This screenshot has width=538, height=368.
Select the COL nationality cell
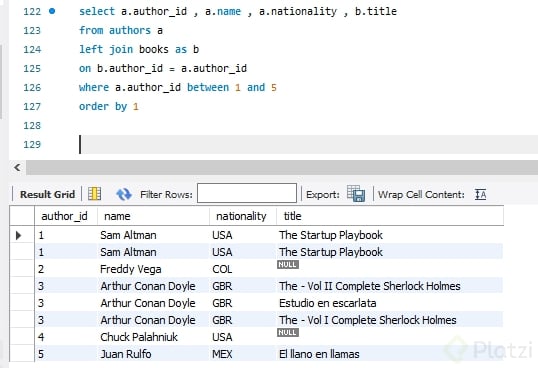(x=243, y=269)
